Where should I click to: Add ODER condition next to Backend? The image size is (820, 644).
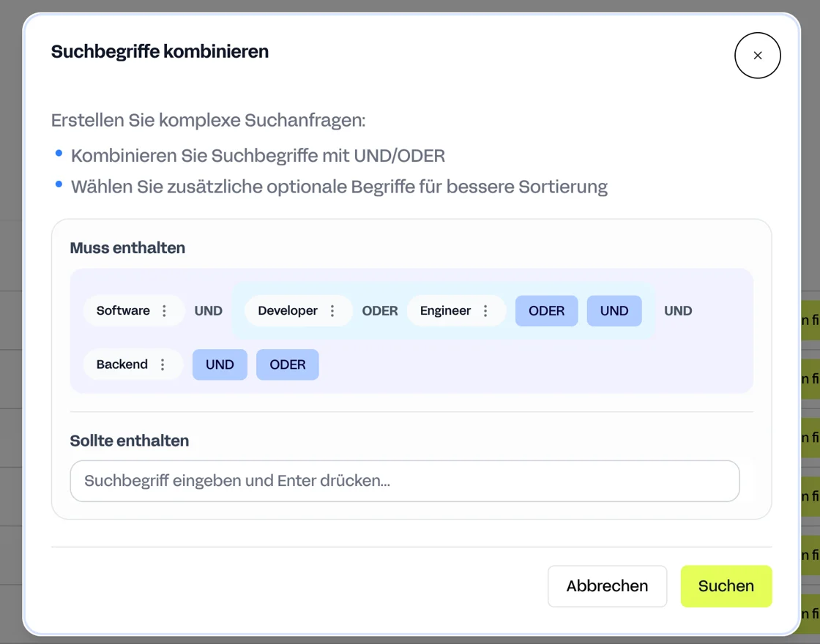[x=288, y=364]
